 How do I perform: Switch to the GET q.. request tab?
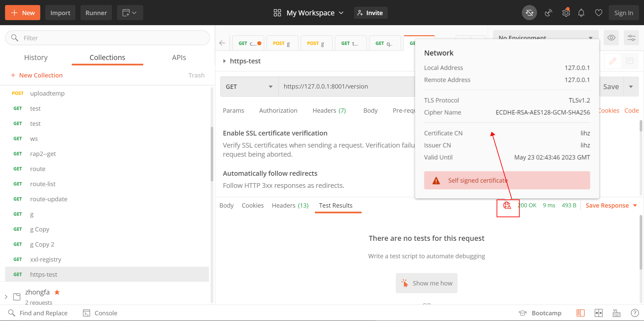click(385, 43)
